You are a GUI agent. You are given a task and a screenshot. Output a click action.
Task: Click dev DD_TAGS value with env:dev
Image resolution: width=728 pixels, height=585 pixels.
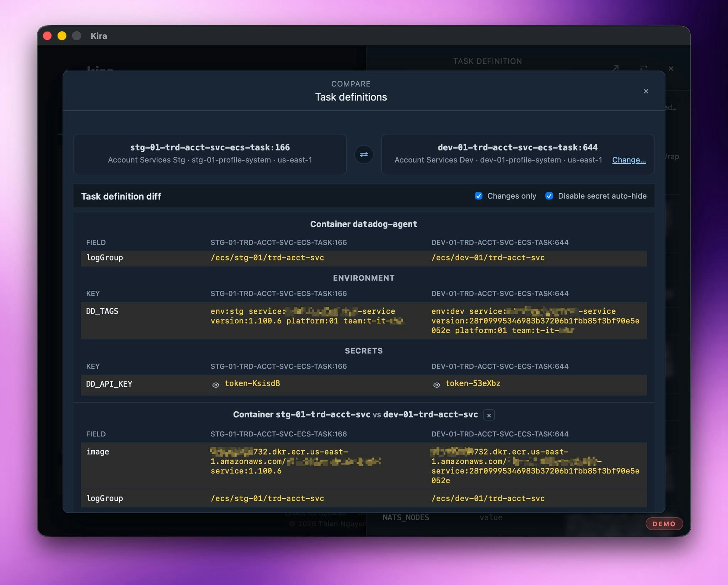click(x=535, y=321)
